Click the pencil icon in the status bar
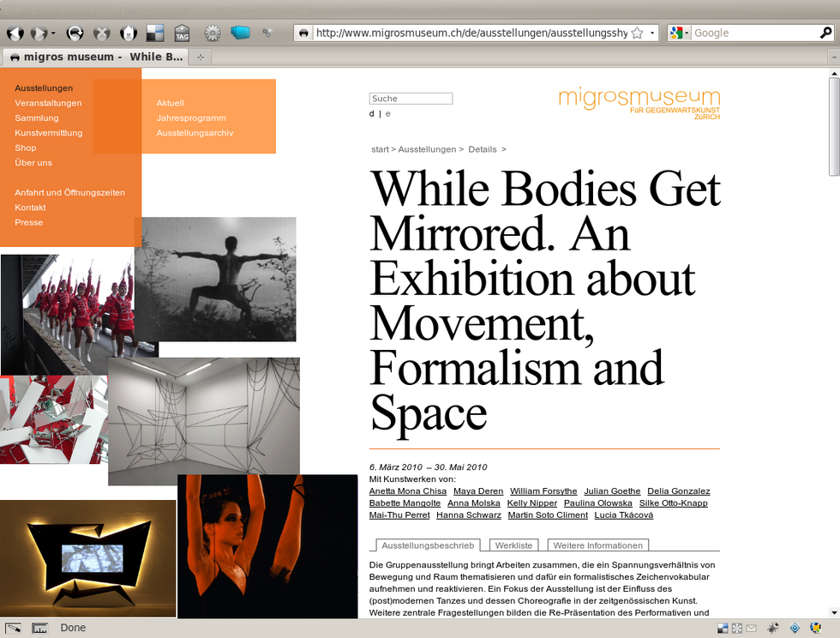This screenshot has height=638, width=840. [13, 628]
